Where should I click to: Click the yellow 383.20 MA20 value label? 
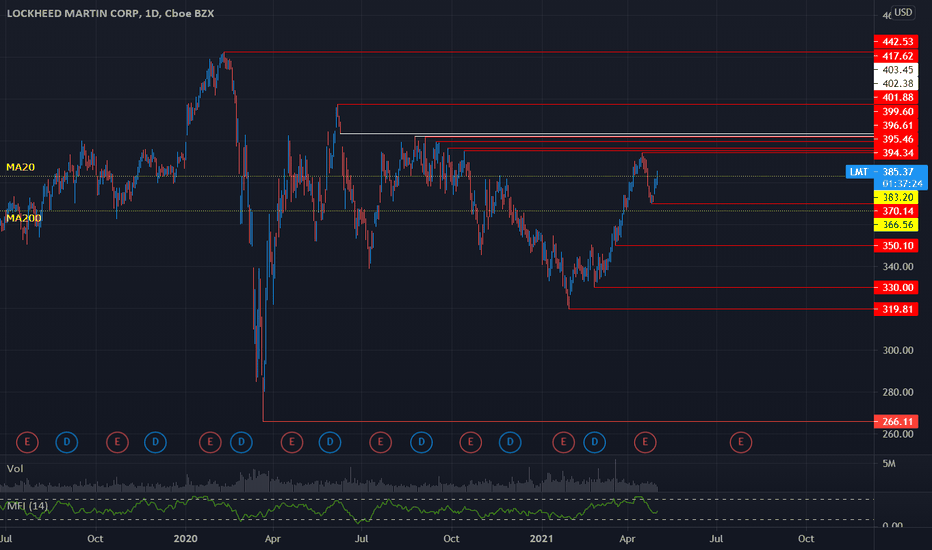[x=896, y=197]
